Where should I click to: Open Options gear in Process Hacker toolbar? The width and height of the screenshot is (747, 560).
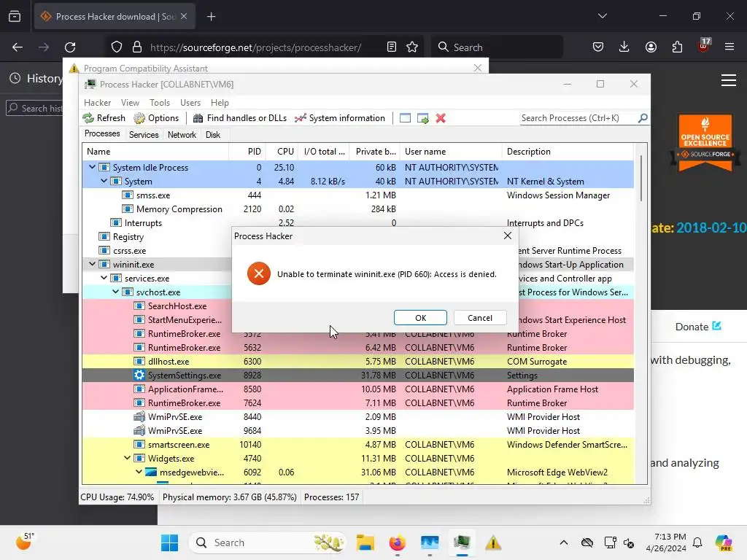[x=139, y=118]
